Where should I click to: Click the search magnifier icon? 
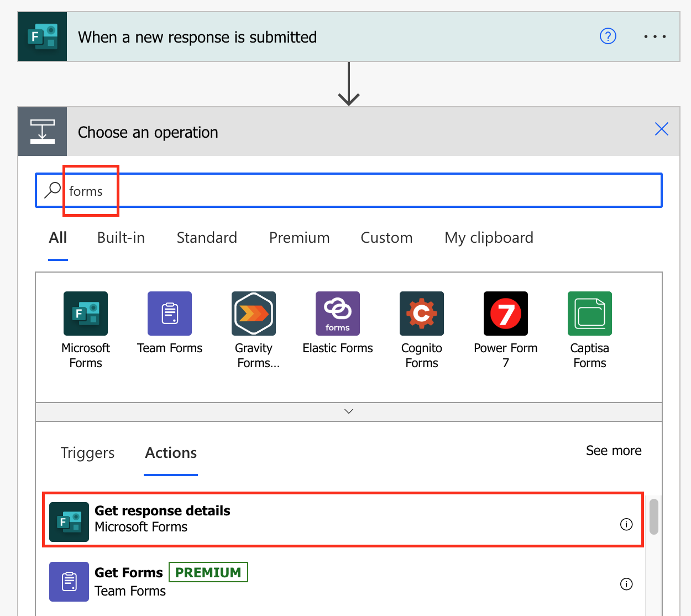[x=53, y=190]
